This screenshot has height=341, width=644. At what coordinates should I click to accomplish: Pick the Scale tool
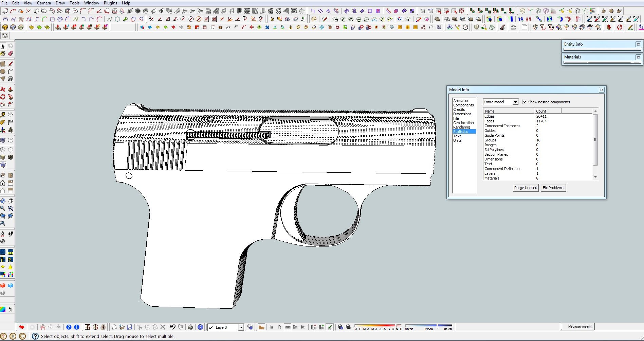point(3,104)
